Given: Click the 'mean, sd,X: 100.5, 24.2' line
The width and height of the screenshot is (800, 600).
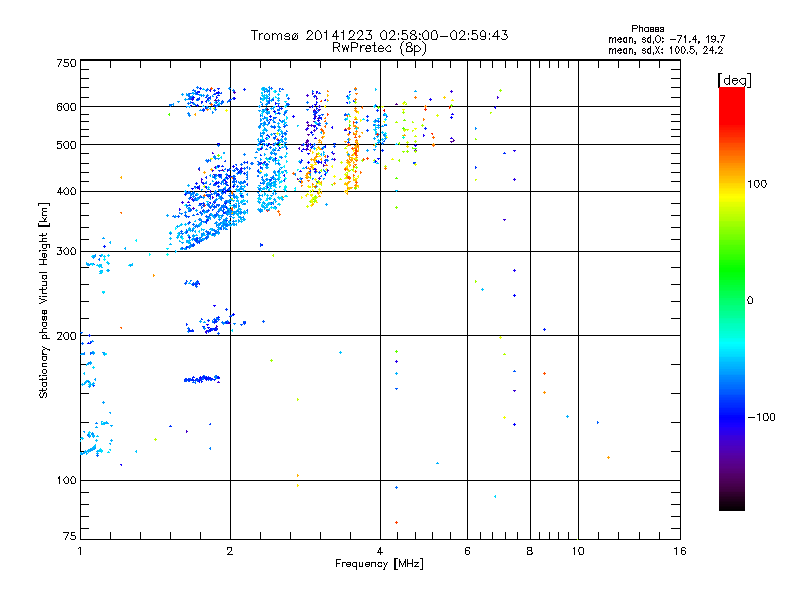Looking at the screenshot, I should pos(665,51).
